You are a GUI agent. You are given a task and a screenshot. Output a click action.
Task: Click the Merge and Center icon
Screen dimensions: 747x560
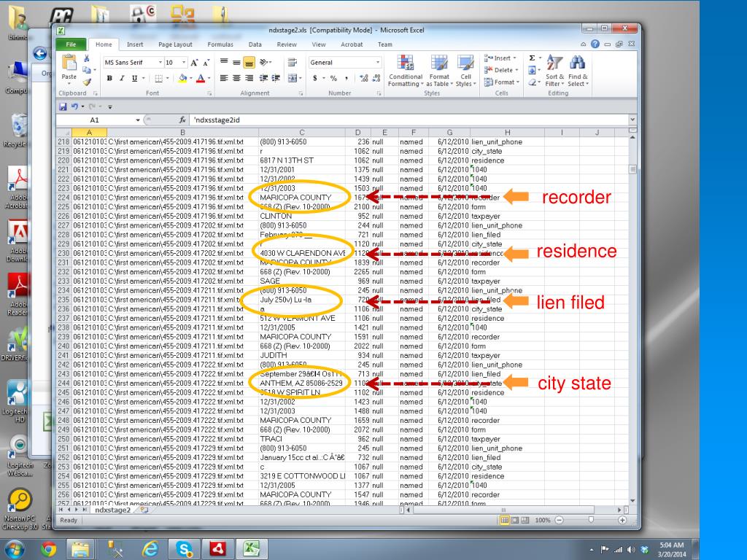pyautogui.click(x=292, y=78)
